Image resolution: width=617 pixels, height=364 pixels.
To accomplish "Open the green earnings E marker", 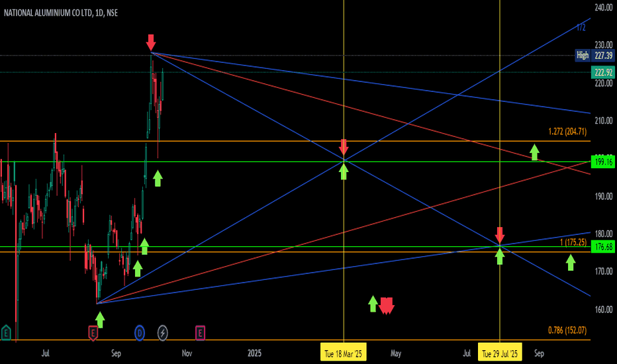I will [x=6, y=333].
